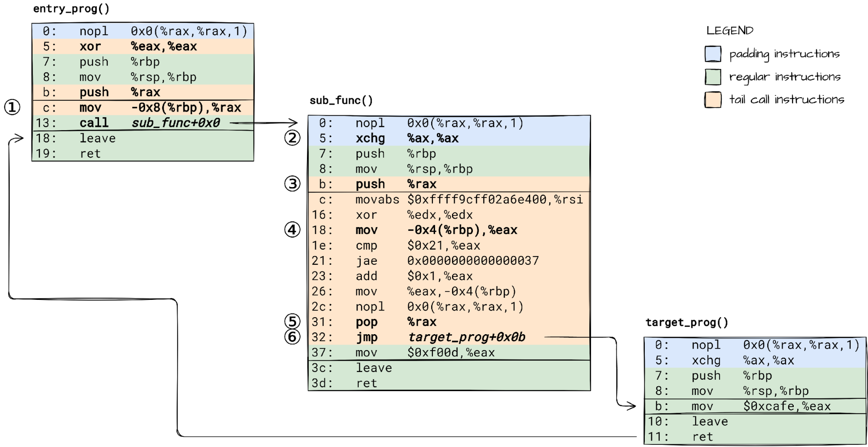Click the 'mov $0xcafe,%eax' instruction
Viewport: 868px width, 447px height.
(755, 406)
